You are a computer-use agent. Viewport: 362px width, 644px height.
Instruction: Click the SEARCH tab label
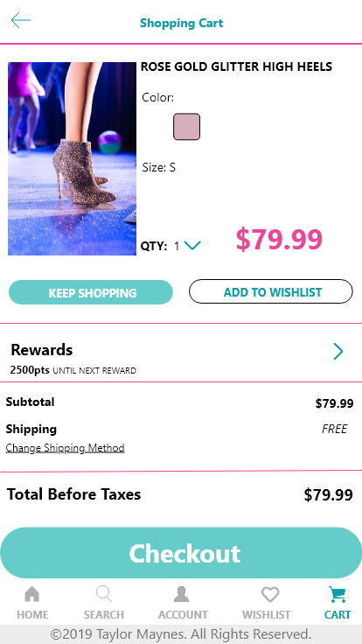(104, 615)
